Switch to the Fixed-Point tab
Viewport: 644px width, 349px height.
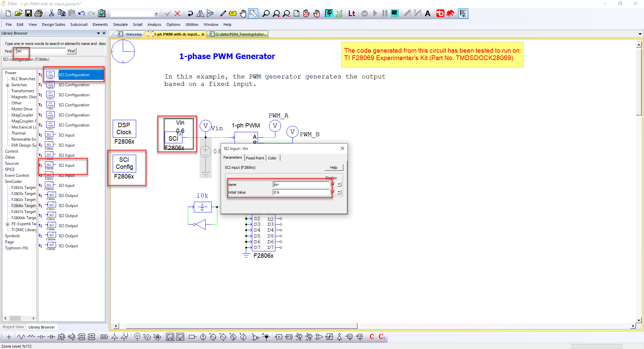click(255, 158)
